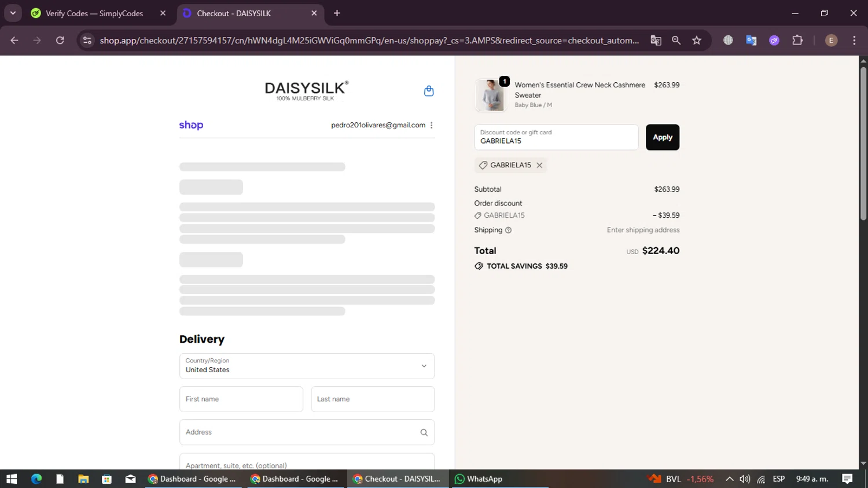Go back to the previous page

[14, 41]
